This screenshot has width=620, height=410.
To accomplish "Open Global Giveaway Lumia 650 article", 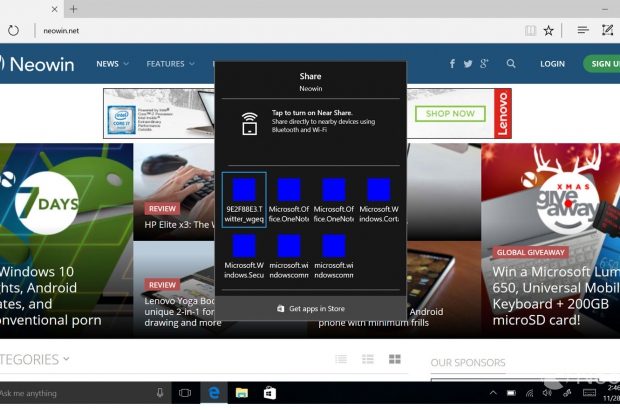I will click(550, 240).
